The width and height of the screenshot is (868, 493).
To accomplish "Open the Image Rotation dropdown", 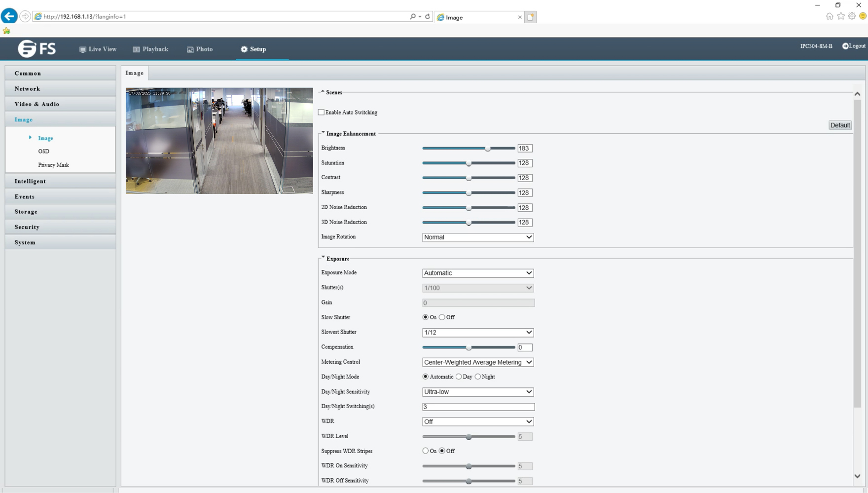I will 477,237.
